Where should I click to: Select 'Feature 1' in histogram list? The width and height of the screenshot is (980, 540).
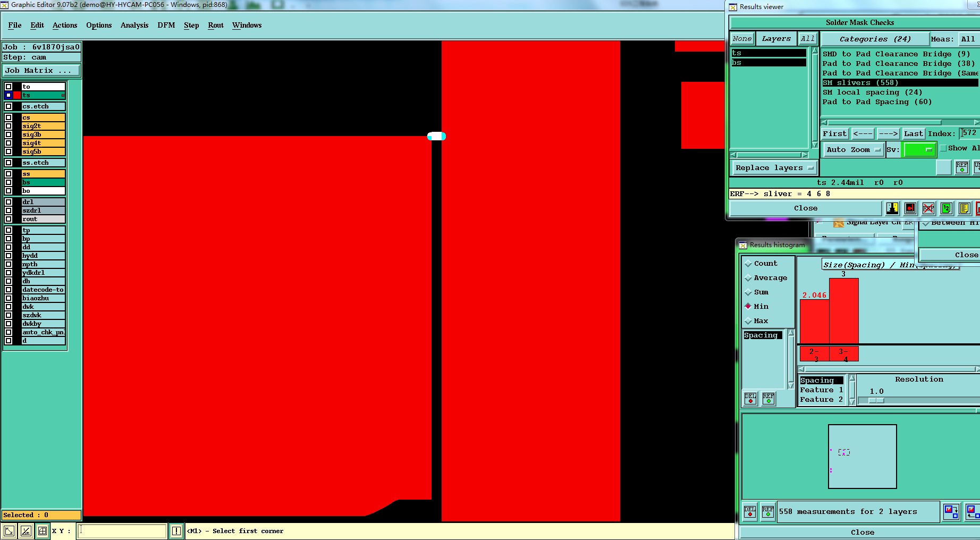[x=821, y=390]
